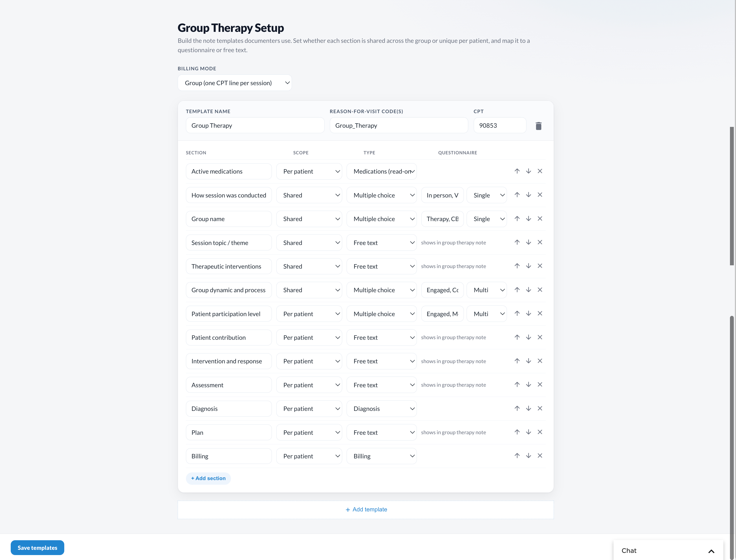Image resolution: width=736 pixels, height=560 pixels.
Task: Expand the Chat panel chevron
Action: [711, 551]
